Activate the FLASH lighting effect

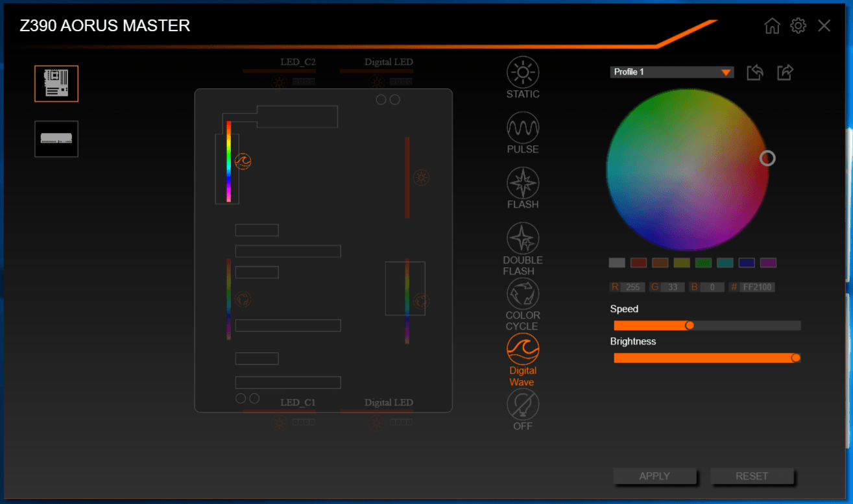[523, 182]
